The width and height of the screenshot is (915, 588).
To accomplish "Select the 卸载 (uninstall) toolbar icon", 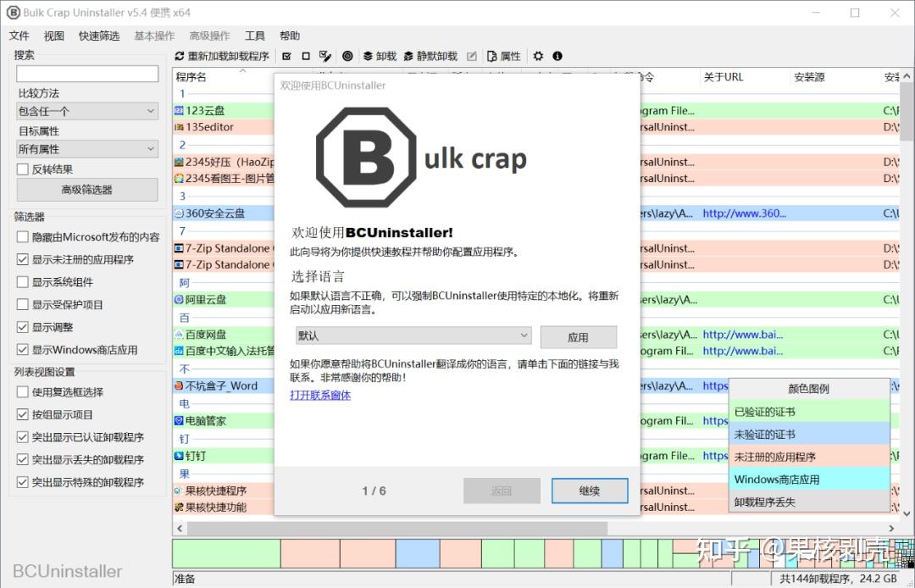I will (373, 56).
